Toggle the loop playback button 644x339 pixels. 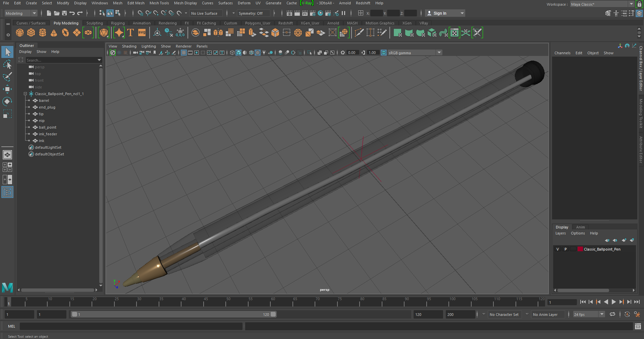(612, 314)
